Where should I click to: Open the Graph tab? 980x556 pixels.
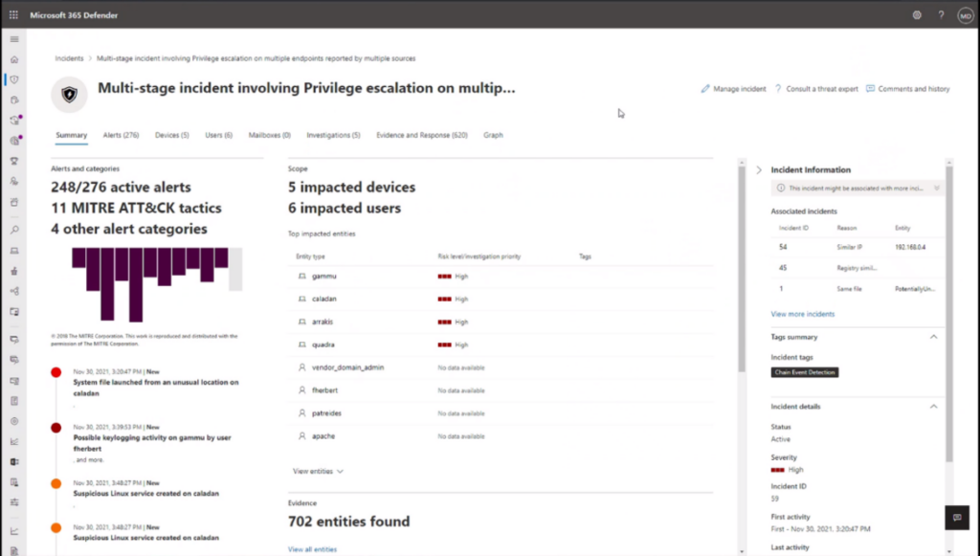(493, 135)
